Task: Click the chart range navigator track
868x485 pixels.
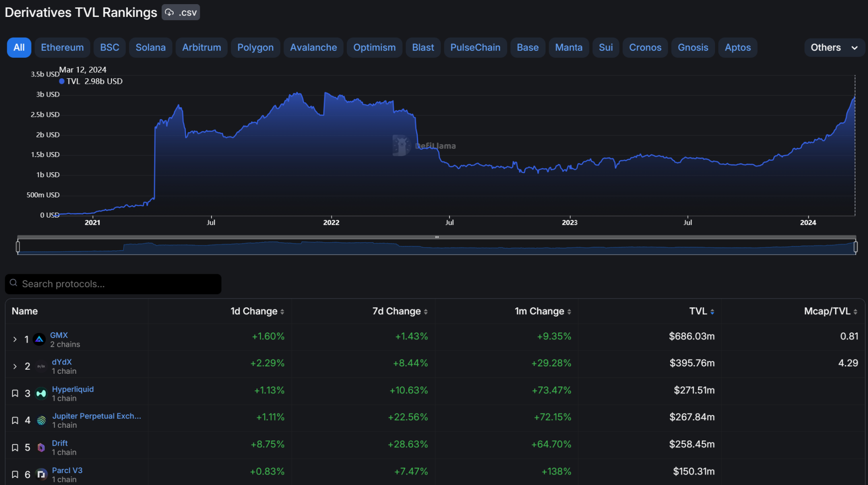Action: pos(437,247)
